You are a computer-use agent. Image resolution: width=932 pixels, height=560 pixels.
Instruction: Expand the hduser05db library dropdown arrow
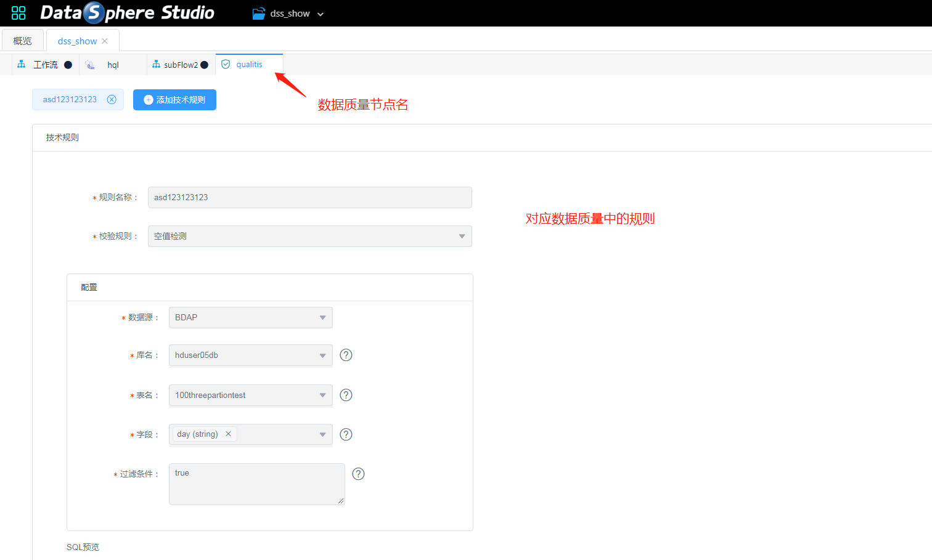click(x=322, y=355)
